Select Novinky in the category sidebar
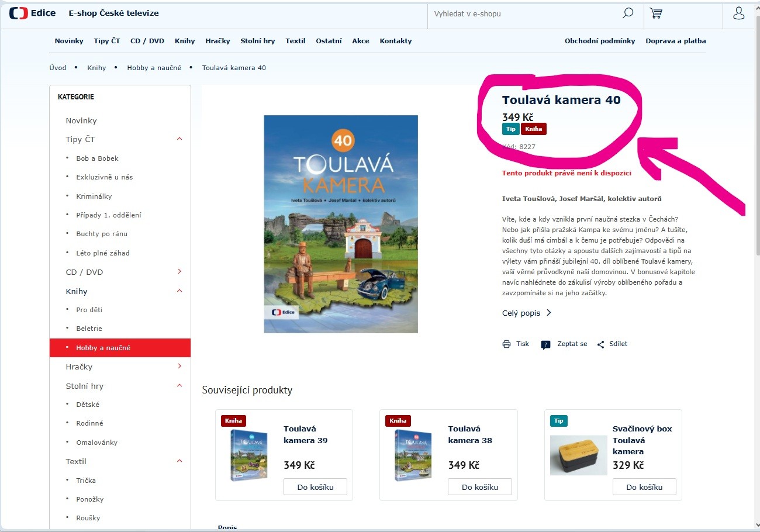This screenshot has height=532, width=760. click(81, 120)
